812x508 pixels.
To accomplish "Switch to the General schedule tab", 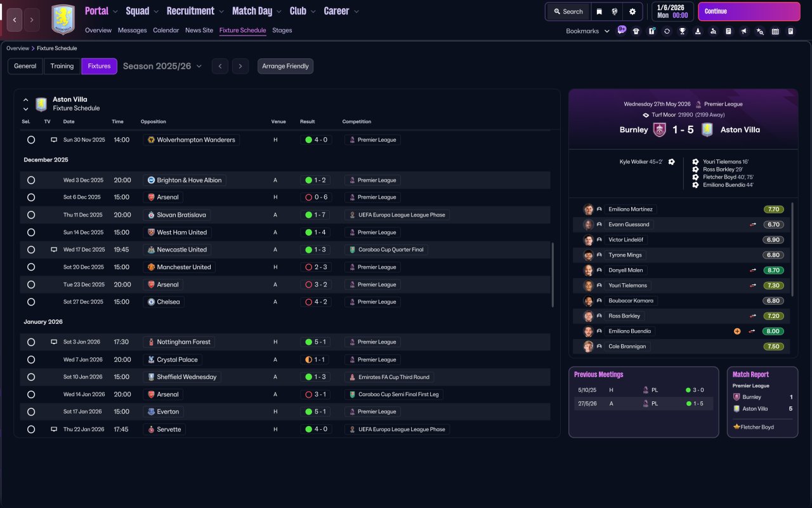I will 25,66.
